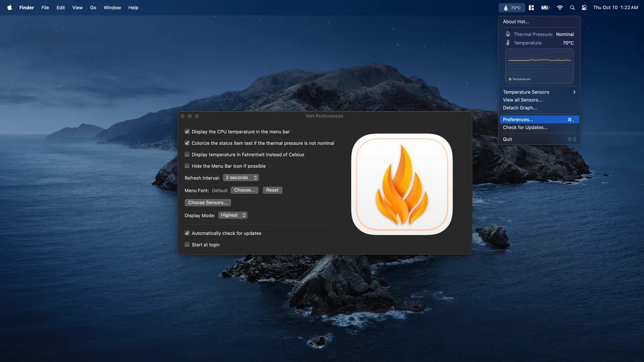
Task: Click the Hot flame icon in menu bar
Action: click(x=506, y=8)
